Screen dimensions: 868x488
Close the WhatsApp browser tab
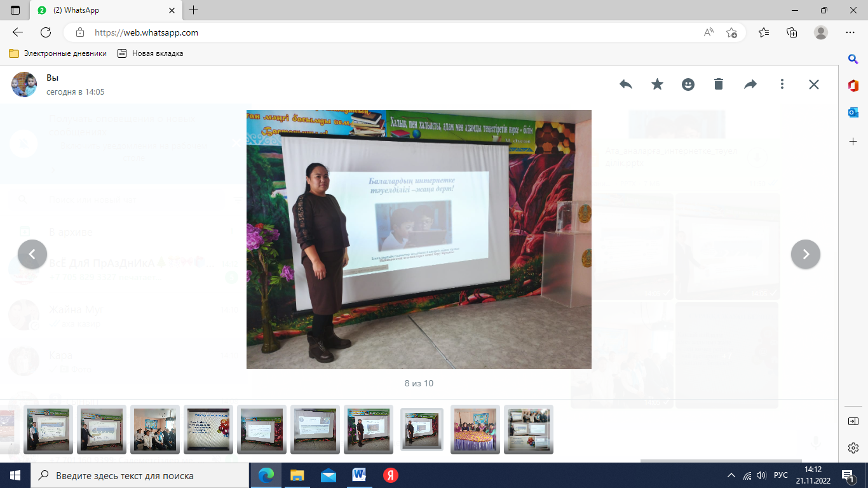171,10
